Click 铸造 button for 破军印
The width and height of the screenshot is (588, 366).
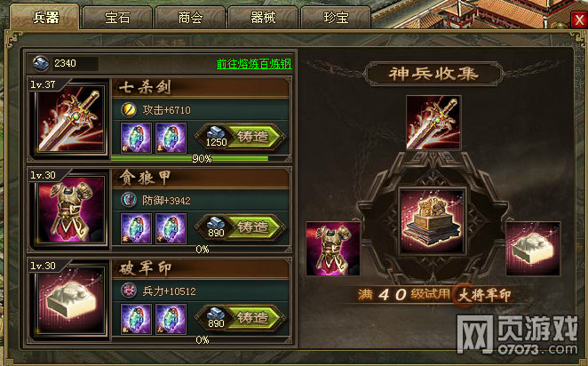click(240, 318)
